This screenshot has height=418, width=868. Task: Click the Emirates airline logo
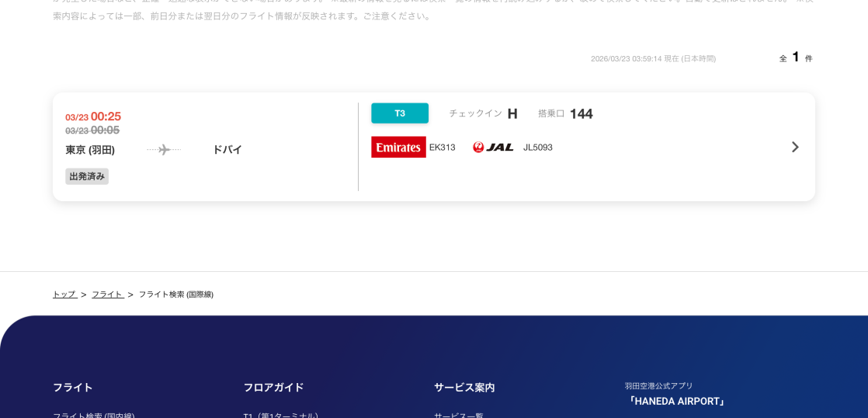click(x=398, y=147)
